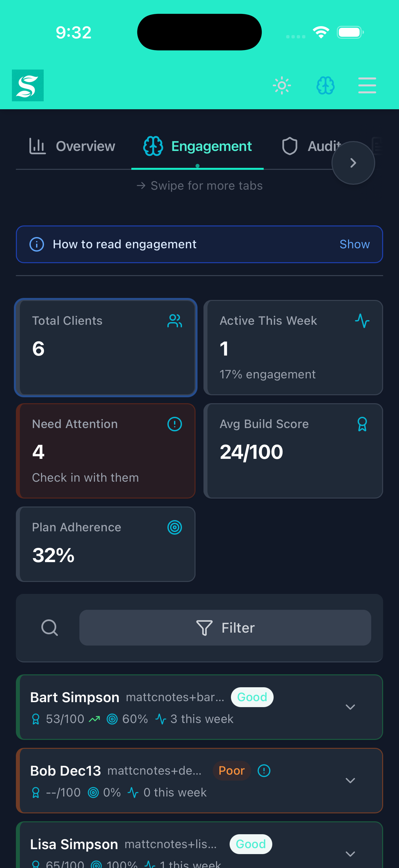Tap the right arrow to reveal more tabs
Image resolution: width=399 pixels, height=868 pixels.
353,163
